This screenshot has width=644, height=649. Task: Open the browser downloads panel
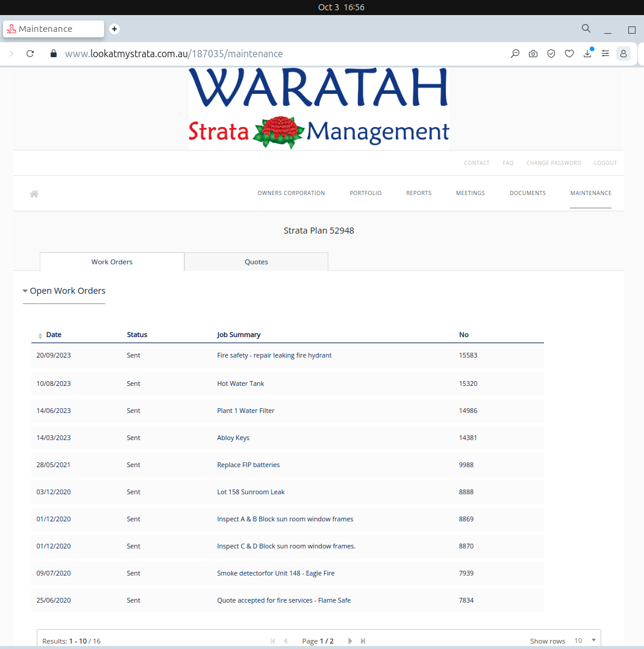[587, 54]
